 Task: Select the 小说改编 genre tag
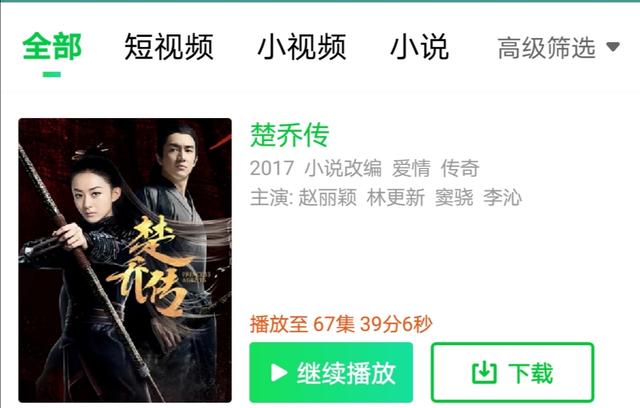click(343, 168)
